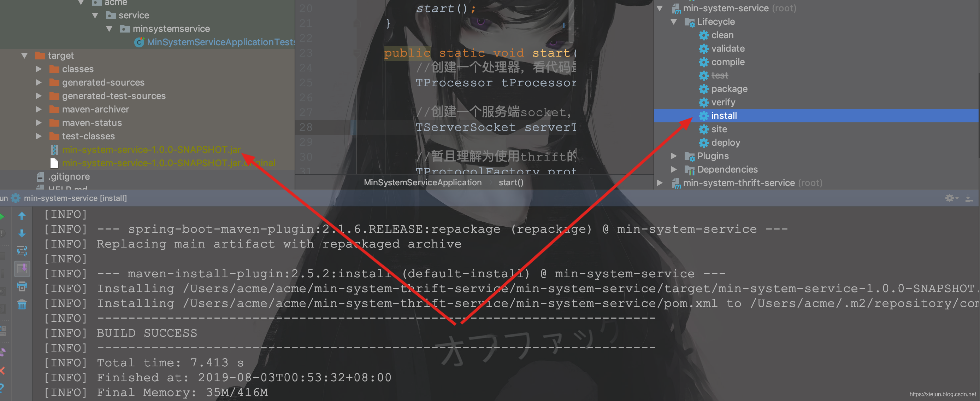This screenshot has width=980, height=401.
Task: Expand the Plugins section
Action: click(x=675, y=156)
